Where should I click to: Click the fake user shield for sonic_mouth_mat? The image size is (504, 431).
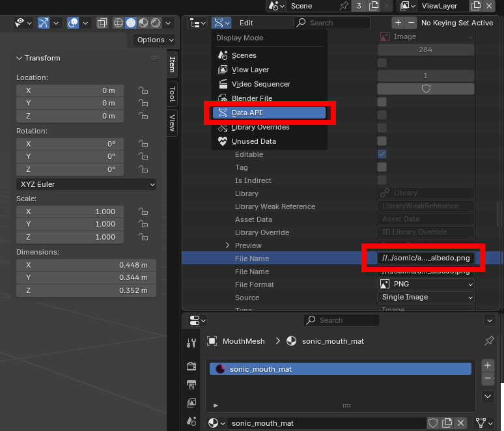[433, 423]
